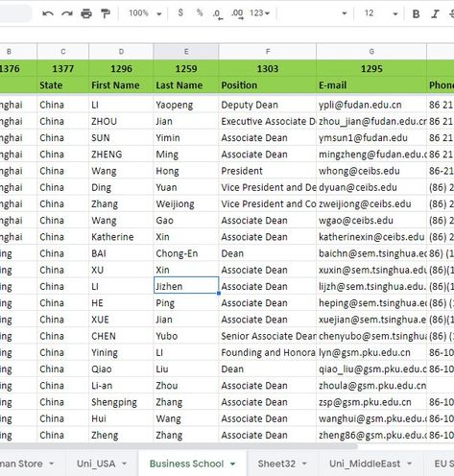Select the cell 'Weijiong'
This screenshot has height=476, width=454.
pyautogui.click(x=186, y=204)
